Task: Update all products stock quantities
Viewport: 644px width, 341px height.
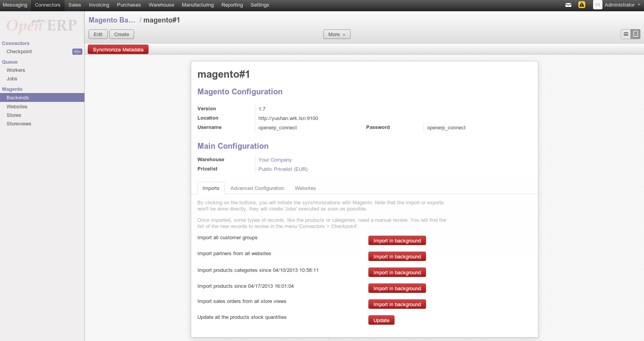Action: (x=381, y=320)
